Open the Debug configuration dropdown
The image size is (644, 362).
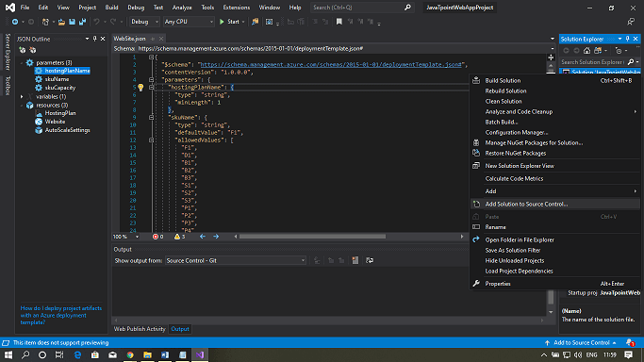tap(144, 22)
